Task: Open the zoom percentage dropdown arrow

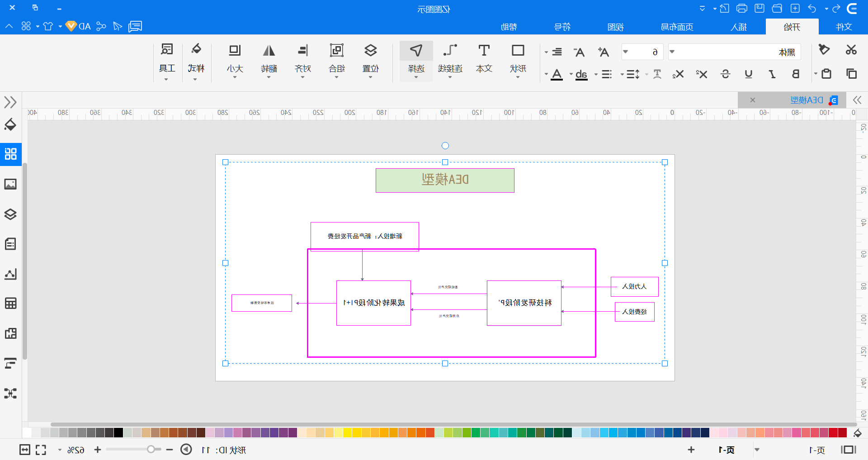Action: click(60, 450)
